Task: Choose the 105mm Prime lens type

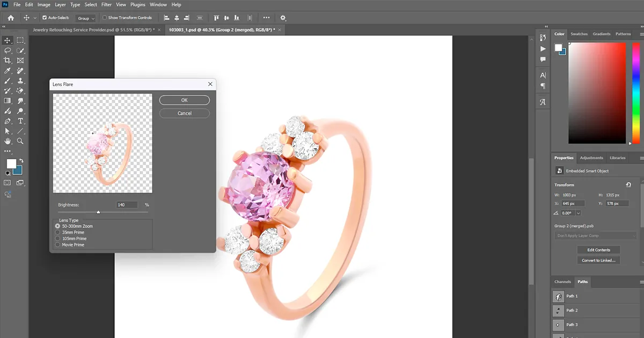Action: [58, 239]
